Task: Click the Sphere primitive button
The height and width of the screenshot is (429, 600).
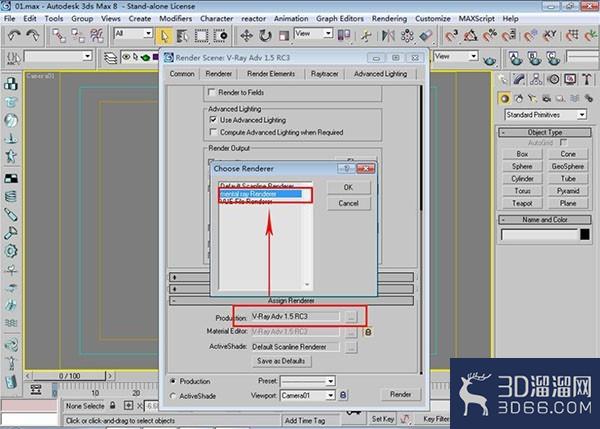Action: pyautogui.click(x=522, y=166)
